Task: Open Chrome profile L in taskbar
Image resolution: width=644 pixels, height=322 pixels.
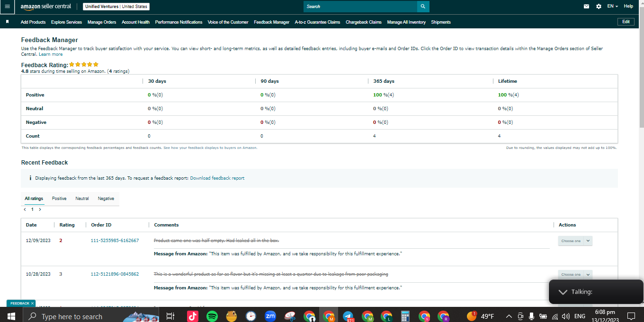Action: 386,316
